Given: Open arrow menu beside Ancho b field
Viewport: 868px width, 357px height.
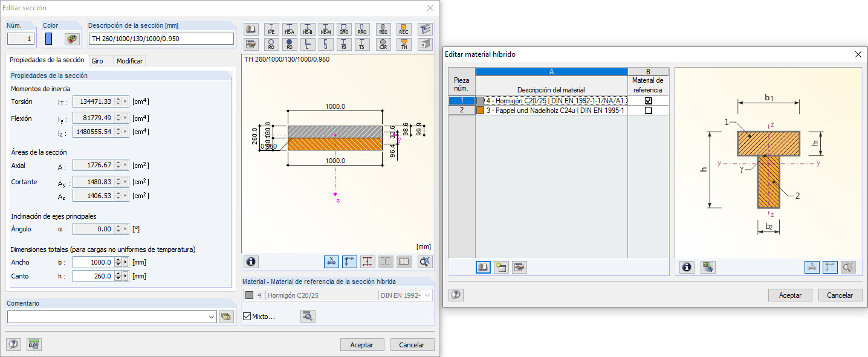Looking at the screenshot, I should click(126, 262).
